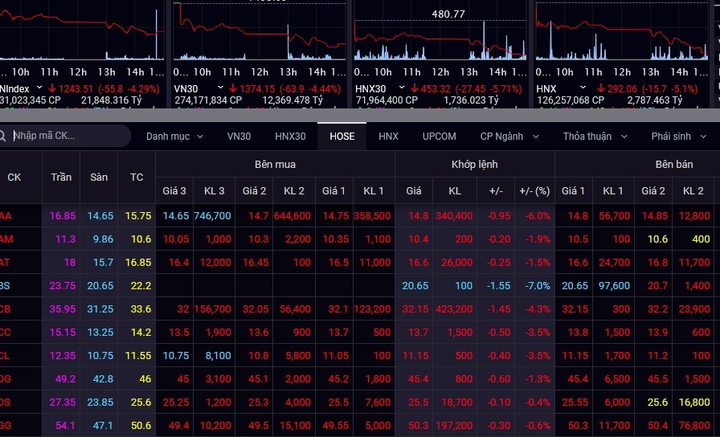Switch to the HNX board tab

(x=388, y=136)
